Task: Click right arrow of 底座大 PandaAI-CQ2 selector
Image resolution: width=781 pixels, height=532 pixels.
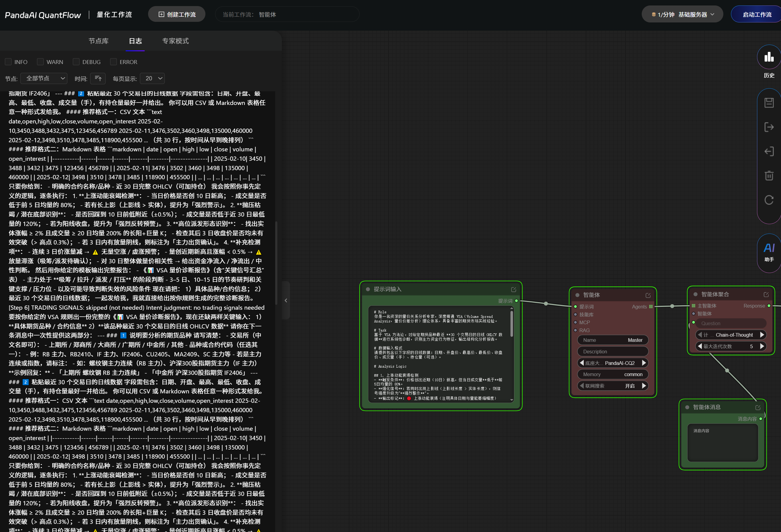Action: pyautogui.click(x=644, y=363)
